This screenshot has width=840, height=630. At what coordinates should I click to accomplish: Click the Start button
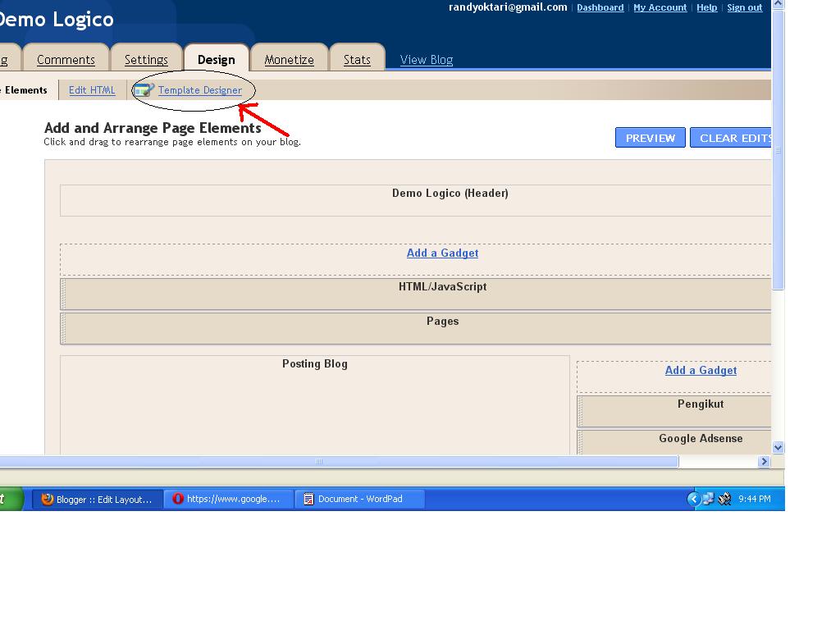pos(11,499)
